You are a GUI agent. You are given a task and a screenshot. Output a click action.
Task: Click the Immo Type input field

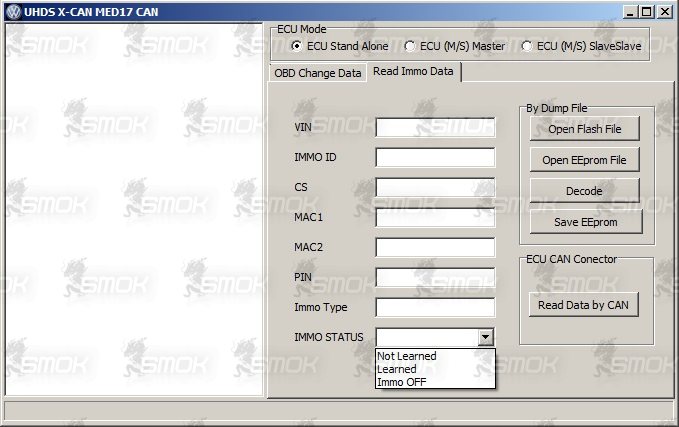click(435, 307)
